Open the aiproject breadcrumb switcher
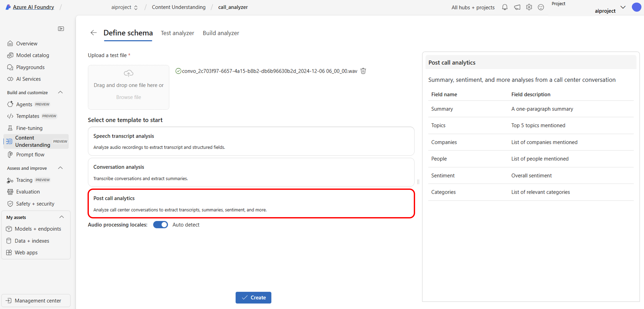 pyautogui.click(x=124, y=7)
